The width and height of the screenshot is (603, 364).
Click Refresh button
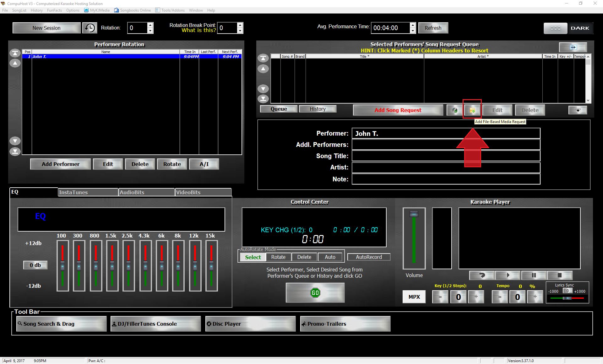coord(433,28)
